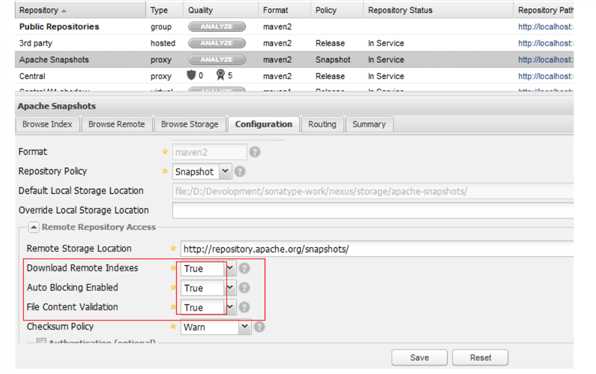Collapse the Remote Repository Access section
Image resolution: width=596 pixels, height=374 pixels.
point(33,227)
